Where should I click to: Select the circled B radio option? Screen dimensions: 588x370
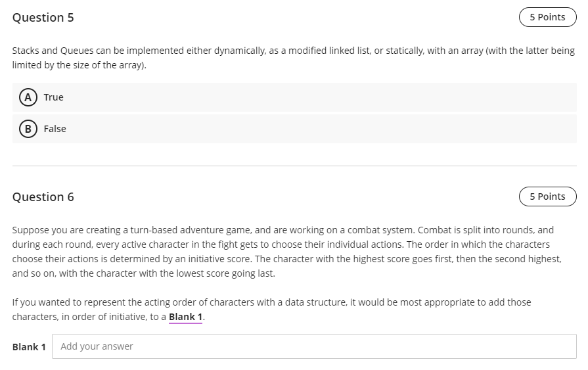point(28,129)
